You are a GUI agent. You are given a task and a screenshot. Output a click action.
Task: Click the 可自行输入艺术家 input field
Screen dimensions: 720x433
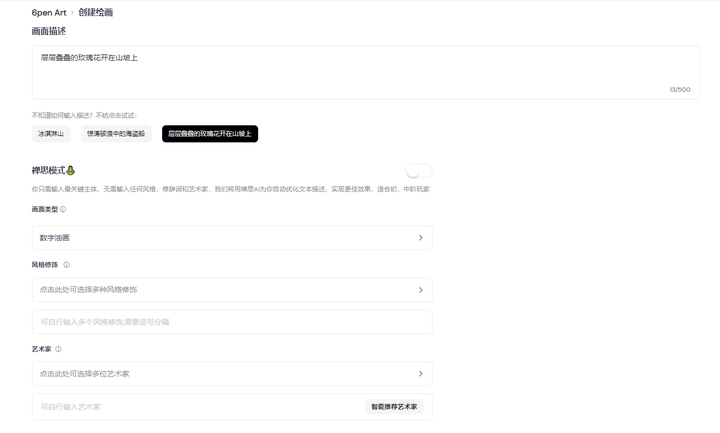tap(195, 407)
